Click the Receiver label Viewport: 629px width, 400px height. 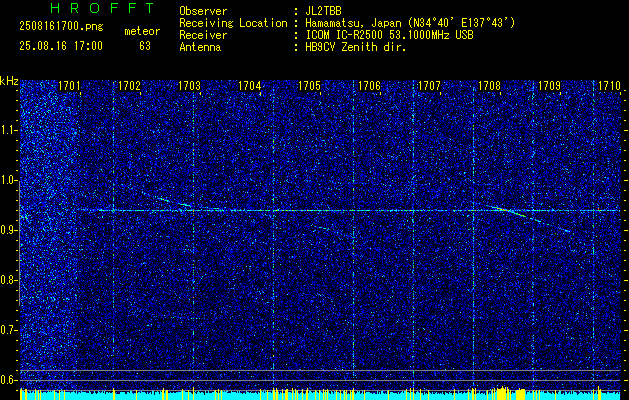click(203, 35)
